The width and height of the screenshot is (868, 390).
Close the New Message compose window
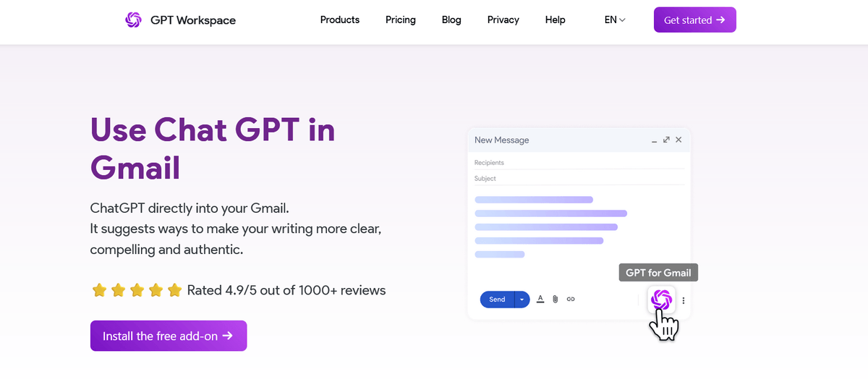click(678, 140)
